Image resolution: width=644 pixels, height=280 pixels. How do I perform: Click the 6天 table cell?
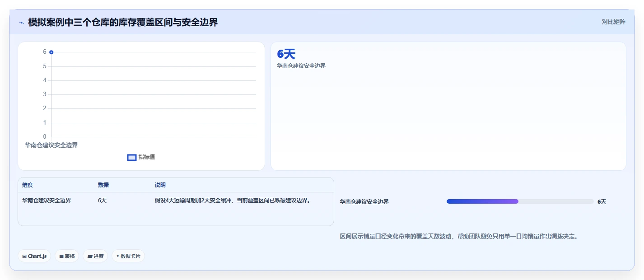[x=103, y=201]
